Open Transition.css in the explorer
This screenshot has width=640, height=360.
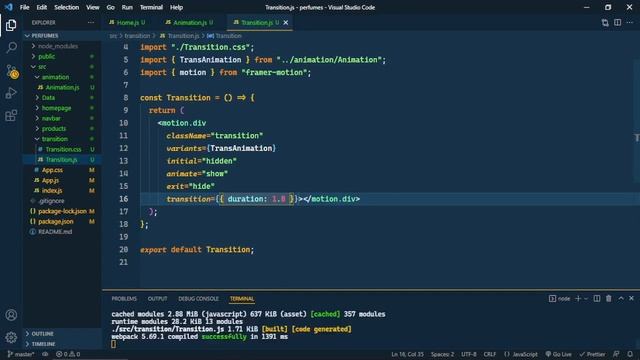click(62, 149)
